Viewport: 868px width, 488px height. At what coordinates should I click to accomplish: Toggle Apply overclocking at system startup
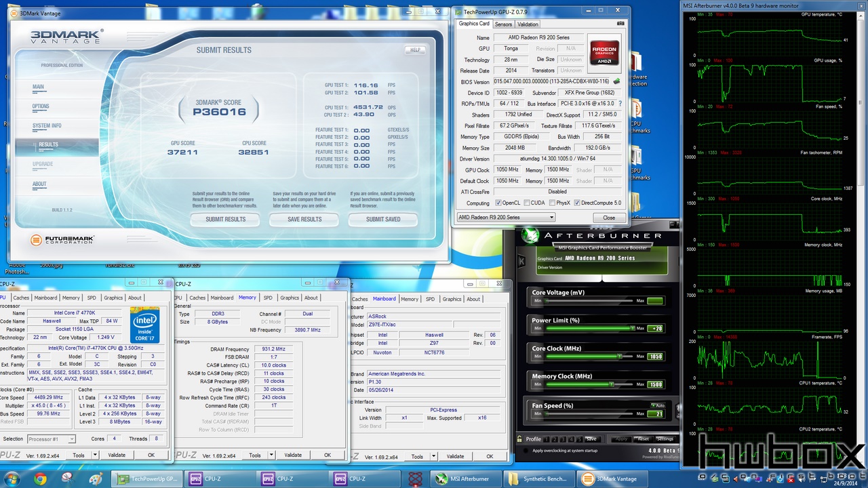(527, 450)
